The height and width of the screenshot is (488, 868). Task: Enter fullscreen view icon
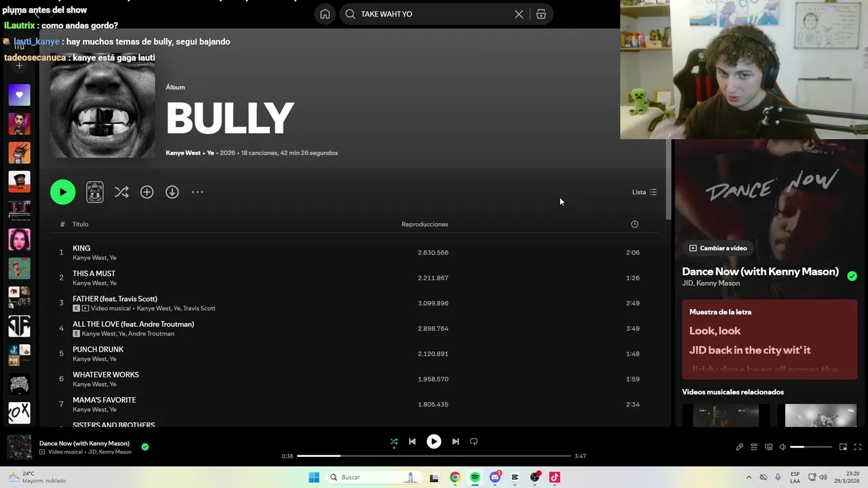pyautogui.click(x=857, y=447)
